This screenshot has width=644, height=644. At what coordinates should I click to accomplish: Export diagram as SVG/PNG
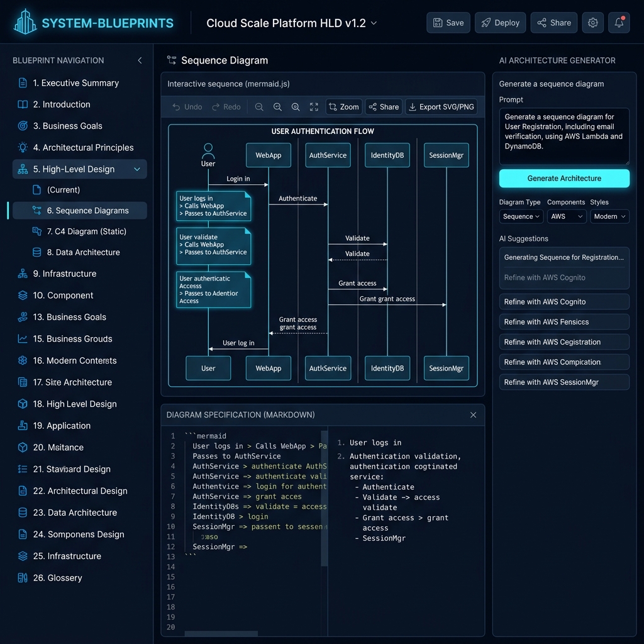[x=441, y=107]
